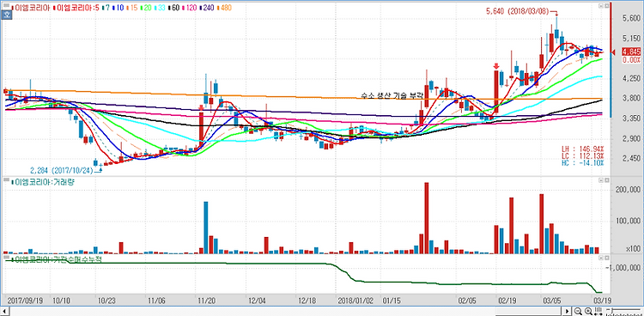Click the minus end of the zoom slider
Viewport: 644px width, 316px height.
point(608,309)
